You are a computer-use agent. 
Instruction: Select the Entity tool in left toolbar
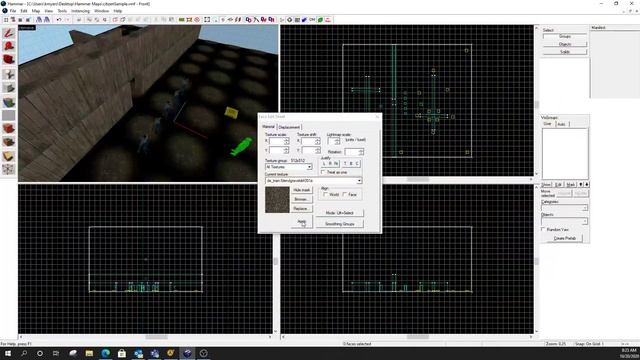[x=9, y=74]
